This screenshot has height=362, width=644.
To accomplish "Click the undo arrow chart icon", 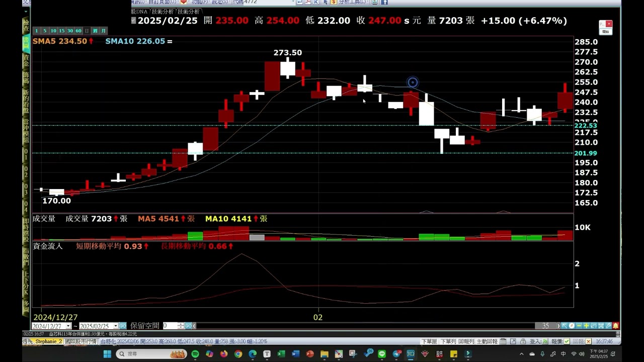I will [594, 326].
